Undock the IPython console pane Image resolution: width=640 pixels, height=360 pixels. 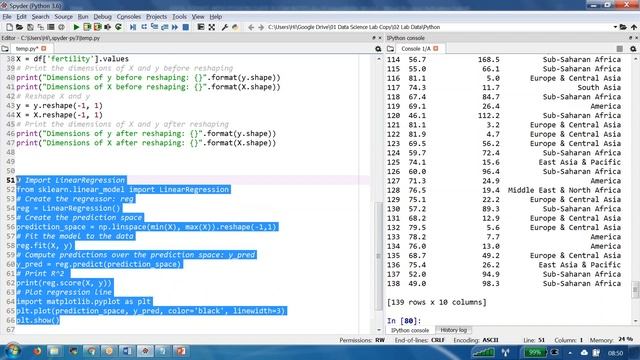[630, 38]
